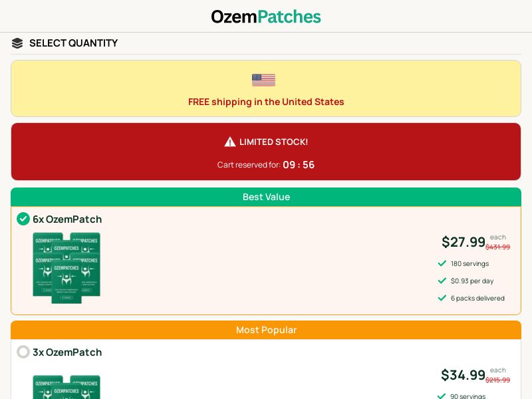Click the cart reservation countdown timer
The width and height of the screenshot is (532, 399).
coord(299,165)
